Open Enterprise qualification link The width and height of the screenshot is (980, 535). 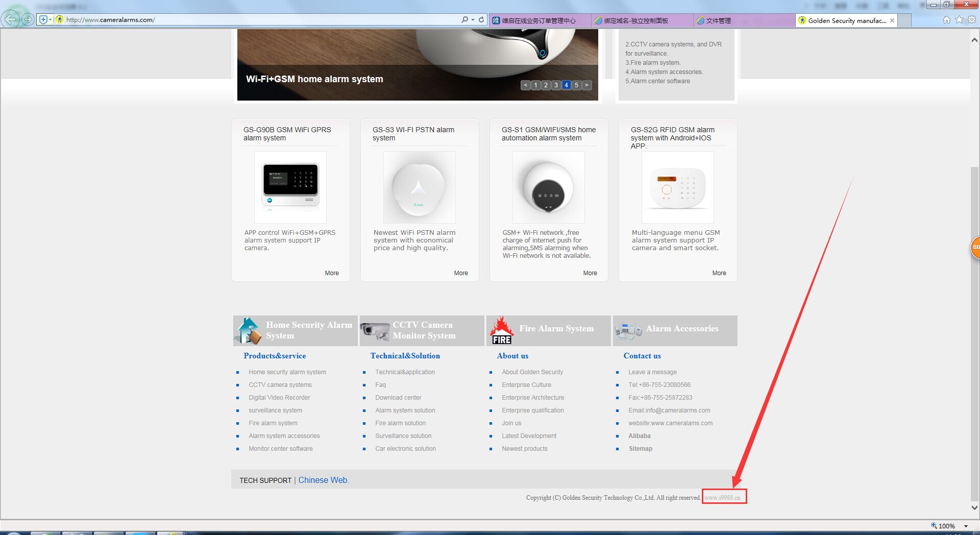pyautogui.click(x=533, y=410)
